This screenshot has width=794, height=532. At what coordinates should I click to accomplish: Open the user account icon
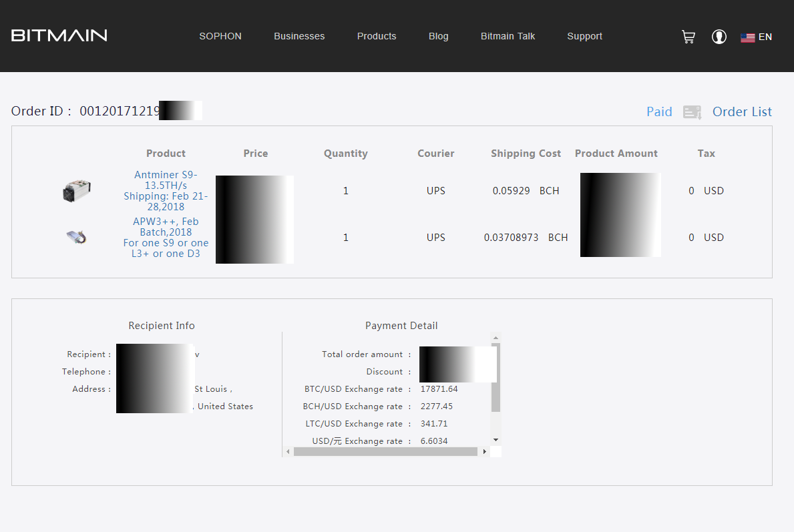719,37
